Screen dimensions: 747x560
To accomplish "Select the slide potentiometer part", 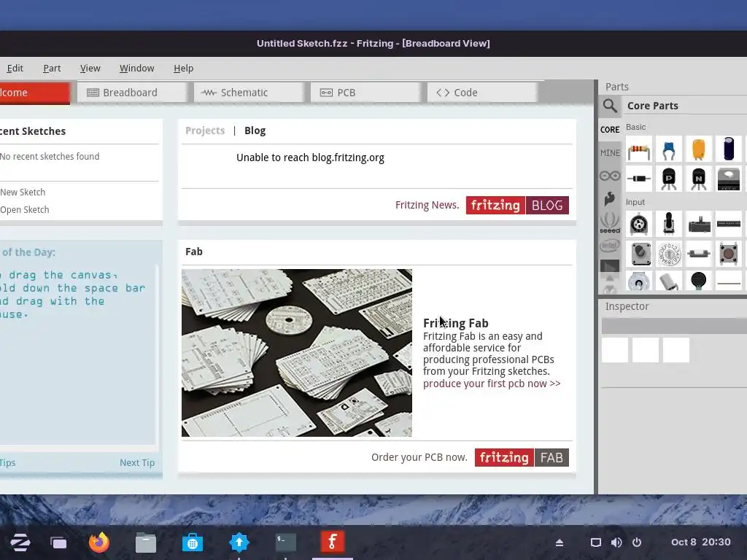I will (x=699, y=224).
